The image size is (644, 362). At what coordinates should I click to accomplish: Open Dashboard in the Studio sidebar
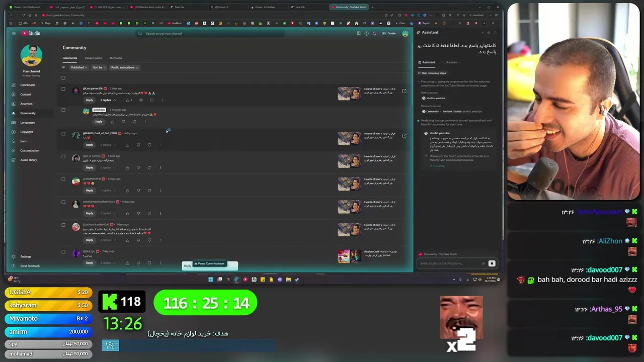click(27, 85)
